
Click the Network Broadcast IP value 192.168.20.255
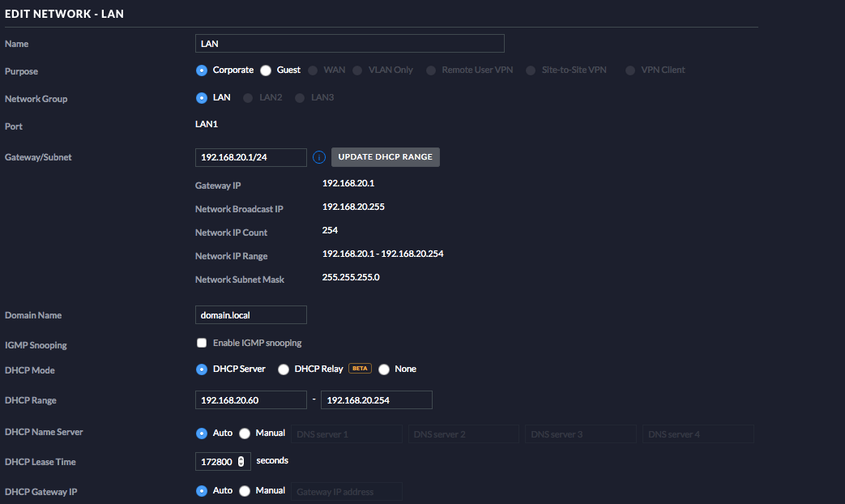pyautogui.click(x=353, y=207)
